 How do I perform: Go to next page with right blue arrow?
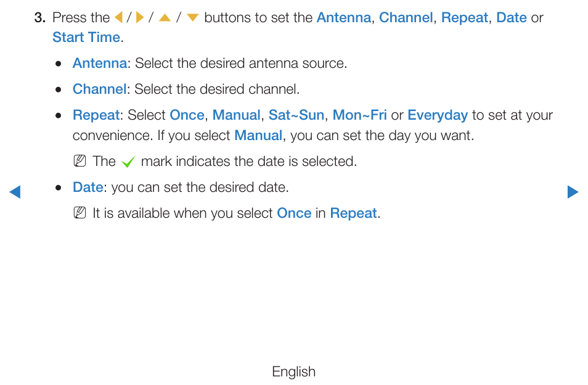click(573, 192)
